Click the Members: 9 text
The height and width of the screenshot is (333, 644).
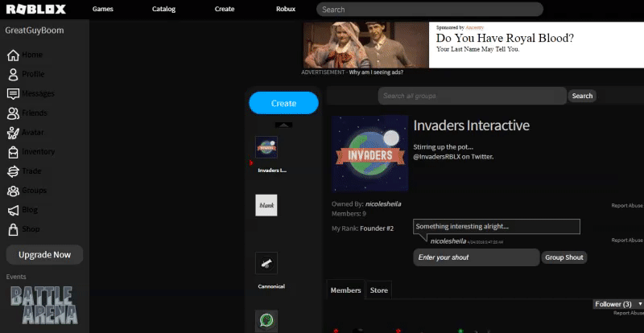pyautogui.click(x=349, y=214)
